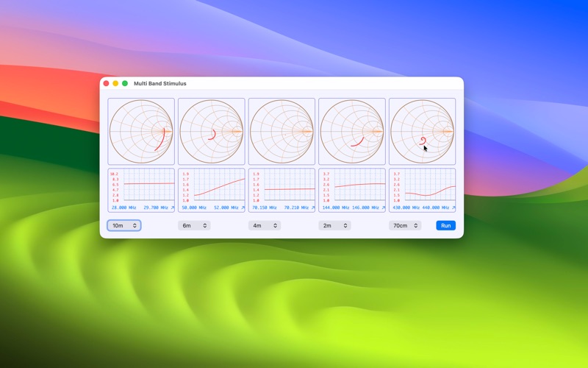588x368 pixels.
Task: Select the 10m band Smith chart
Action: pos(141,132)
